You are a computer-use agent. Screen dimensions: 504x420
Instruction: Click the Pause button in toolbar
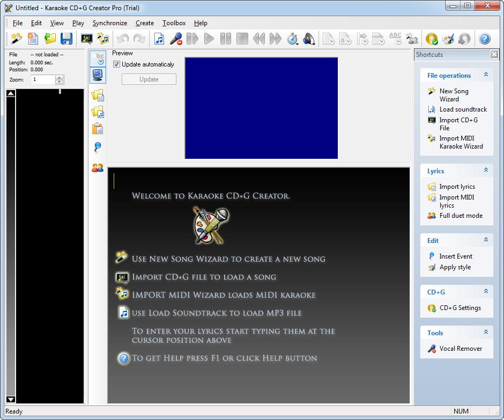226,39
